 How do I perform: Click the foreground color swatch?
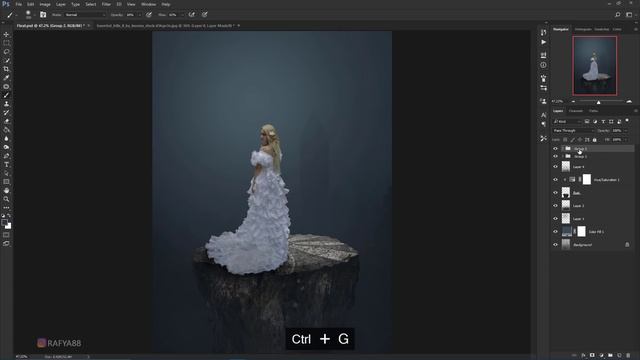pos(4,222)
